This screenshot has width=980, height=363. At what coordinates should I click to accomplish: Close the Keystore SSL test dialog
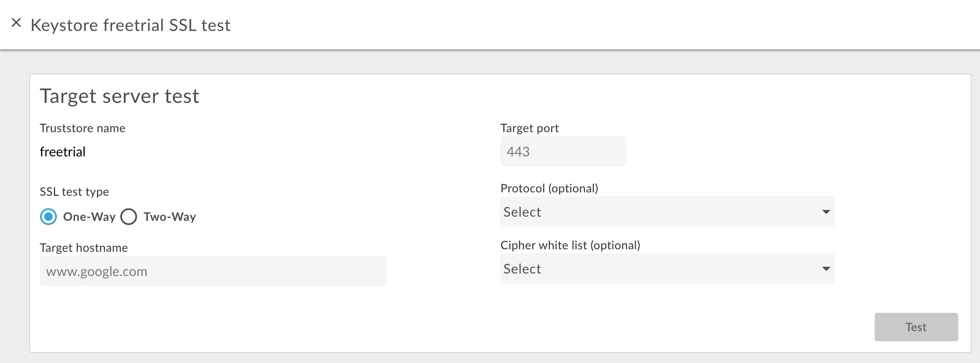point(16,23)
